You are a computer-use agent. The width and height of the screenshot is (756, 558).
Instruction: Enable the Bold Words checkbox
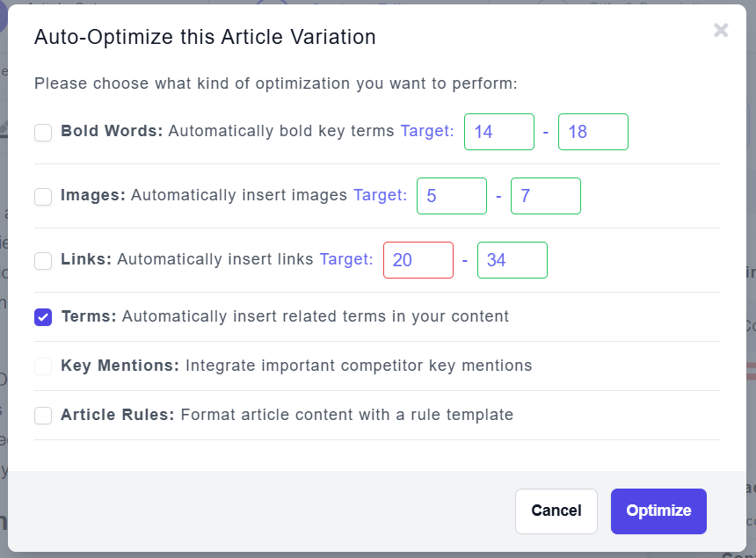(43, 133)
